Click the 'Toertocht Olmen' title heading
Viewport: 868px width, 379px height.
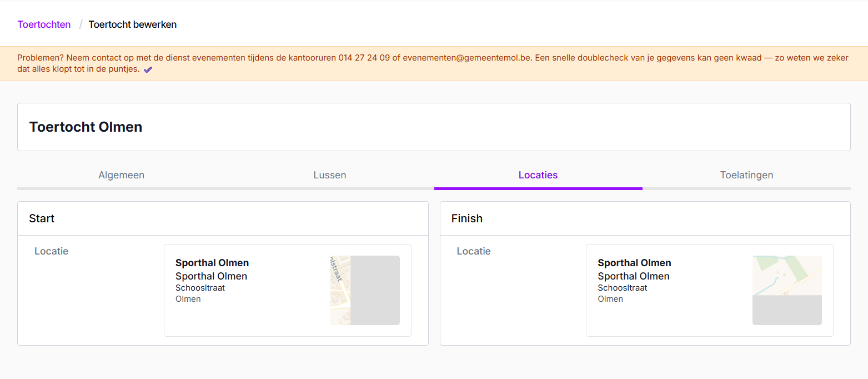coord(86,127)
